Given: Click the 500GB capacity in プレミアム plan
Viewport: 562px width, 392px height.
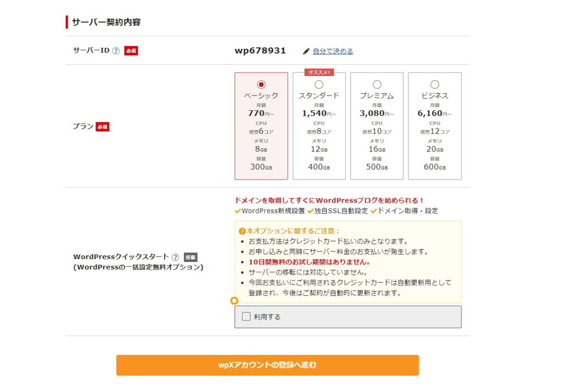Looking at the screenshot, I should point(377,167).
